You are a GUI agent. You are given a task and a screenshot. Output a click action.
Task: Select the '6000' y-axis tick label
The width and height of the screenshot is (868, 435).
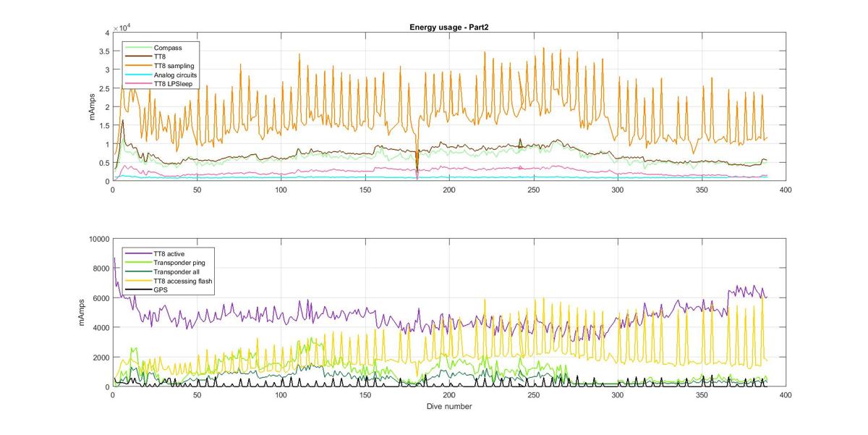coord(101,298)
